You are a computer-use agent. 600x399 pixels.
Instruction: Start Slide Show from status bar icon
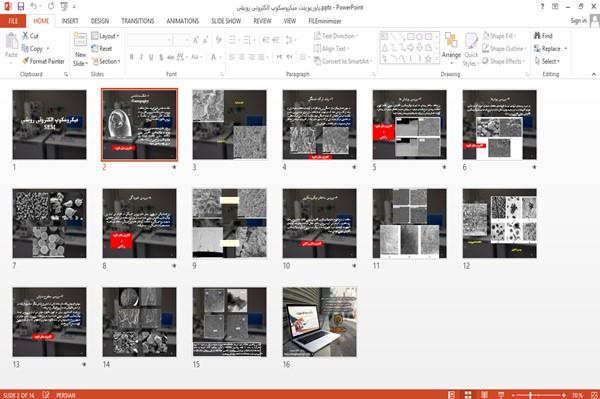point(501,395)
